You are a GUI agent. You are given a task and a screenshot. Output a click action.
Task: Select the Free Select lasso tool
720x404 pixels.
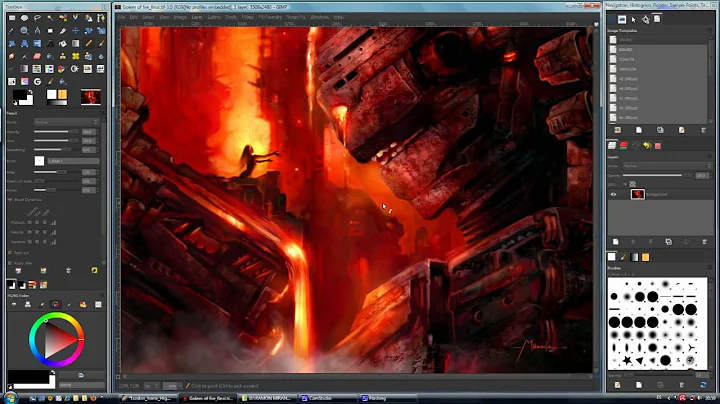[37, 18]
